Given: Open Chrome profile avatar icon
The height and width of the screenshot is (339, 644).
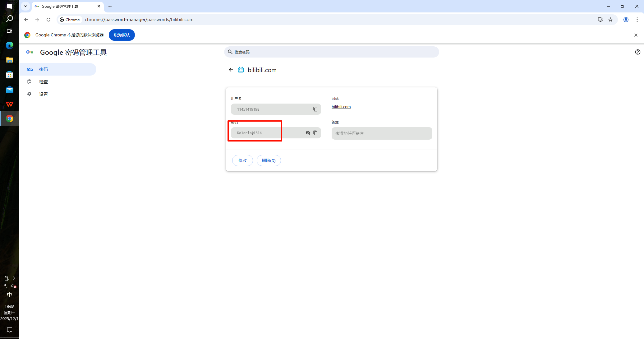Looking at the screenshot, I should click(626, 20).
